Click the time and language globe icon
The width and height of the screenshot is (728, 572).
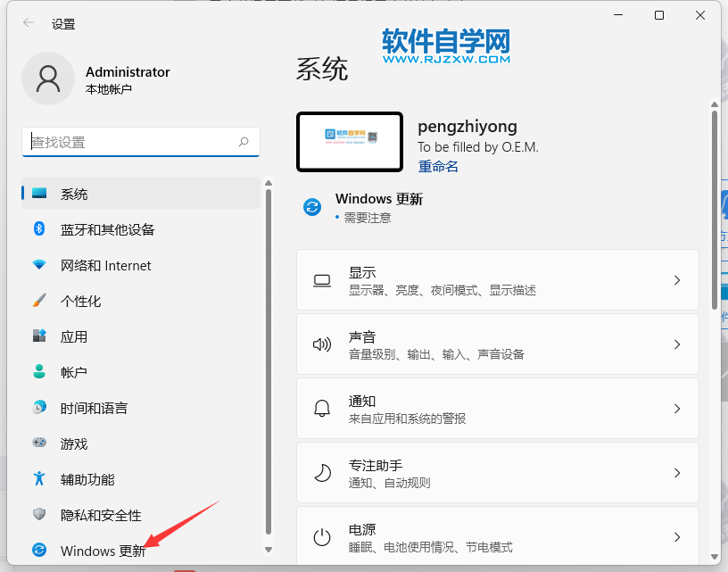[39, 407]
